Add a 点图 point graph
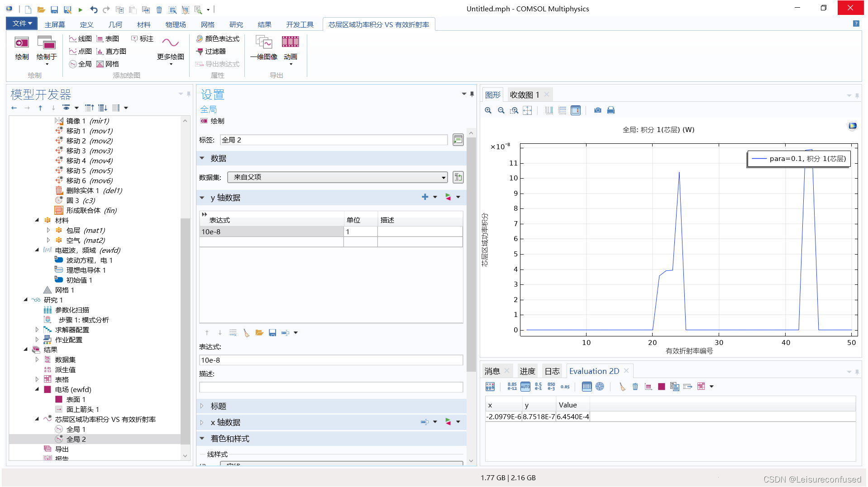Screen dimensions: 868x487 pos(80,52)
